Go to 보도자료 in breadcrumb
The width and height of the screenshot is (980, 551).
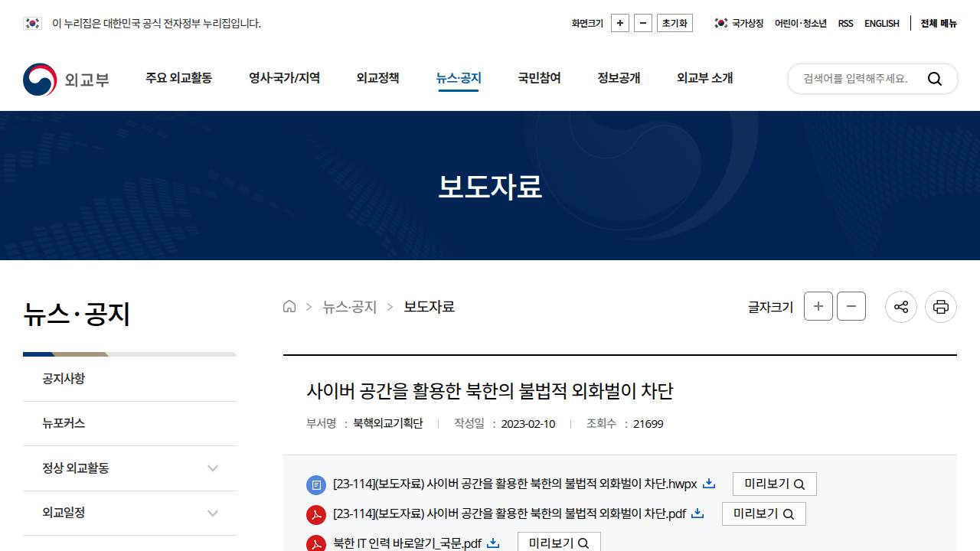[430, 307]
